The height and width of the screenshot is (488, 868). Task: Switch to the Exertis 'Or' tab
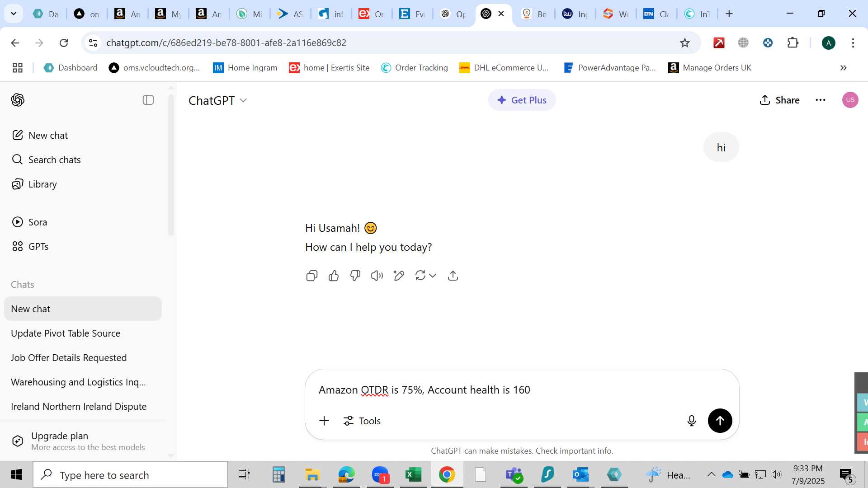tap(371, 14)
